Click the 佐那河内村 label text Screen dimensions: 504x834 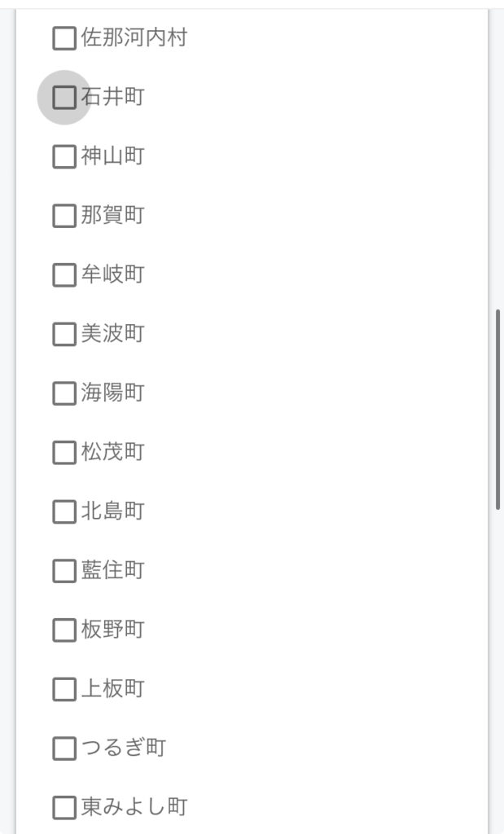(134, 37)
